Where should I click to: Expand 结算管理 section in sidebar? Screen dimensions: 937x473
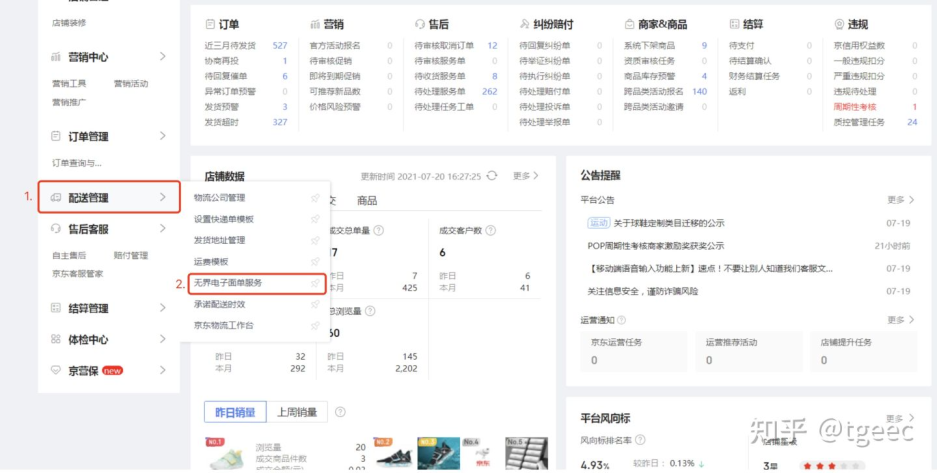tap(163, 308)
